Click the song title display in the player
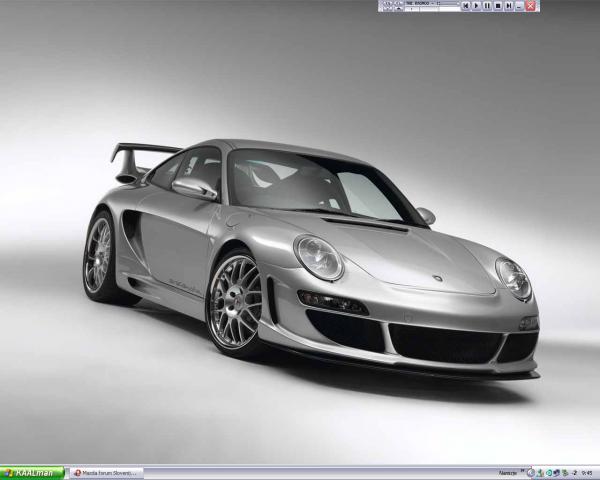 click(x=420, y=3)
